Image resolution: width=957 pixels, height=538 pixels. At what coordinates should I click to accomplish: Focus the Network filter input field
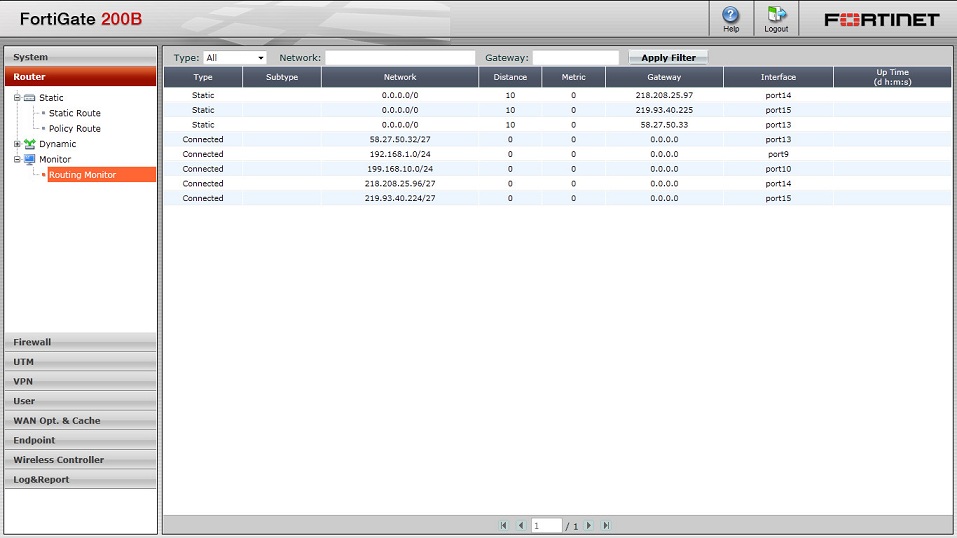tap(400, 57)
